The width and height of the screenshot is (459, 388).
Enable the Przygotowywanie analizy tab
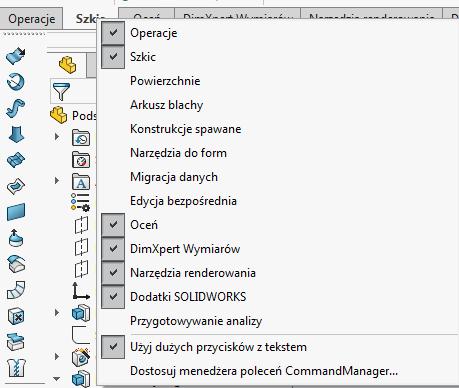coord(196,321)
